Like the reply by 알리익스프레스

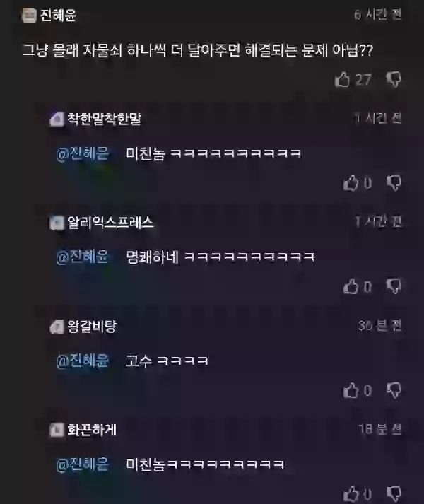pyautogui.click(x=351, y=286)
